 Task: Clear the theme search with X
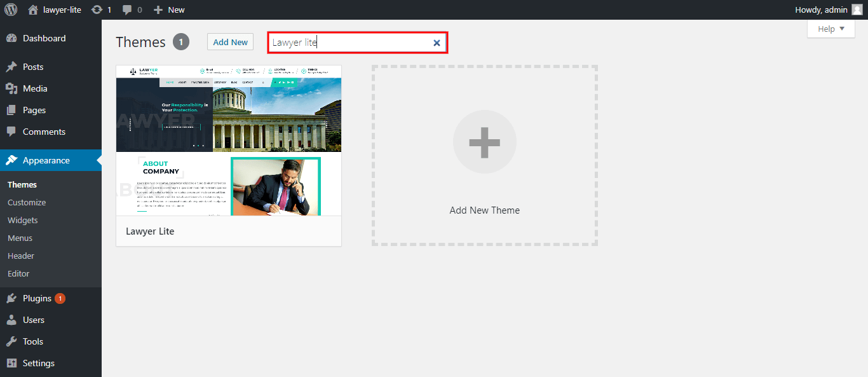pos(437,43)
